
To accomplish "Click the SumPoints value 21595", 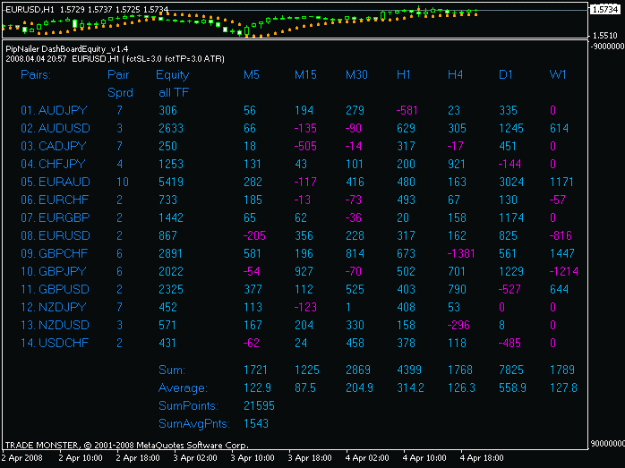I will coord(259,406).
